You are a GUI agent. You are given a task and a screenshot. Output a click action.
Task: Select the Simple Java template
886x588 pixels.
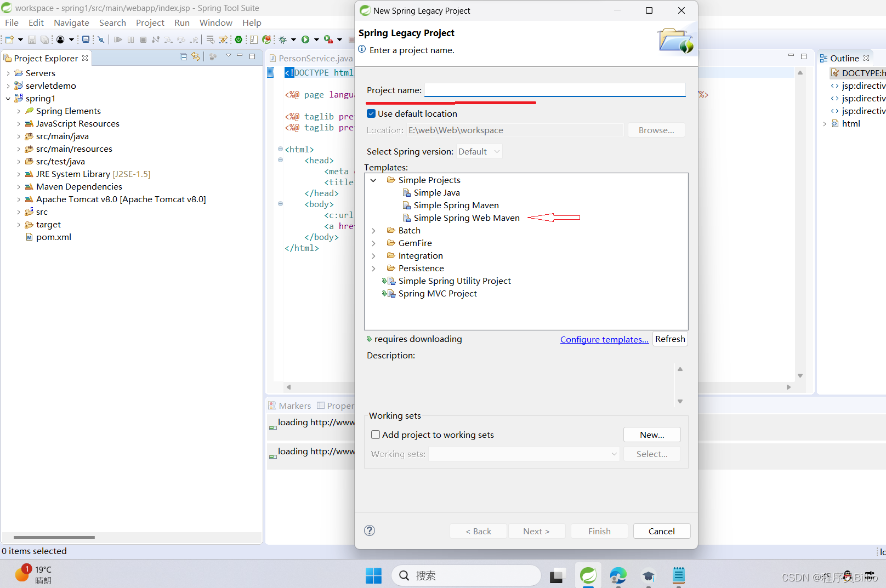pos(436,193)
